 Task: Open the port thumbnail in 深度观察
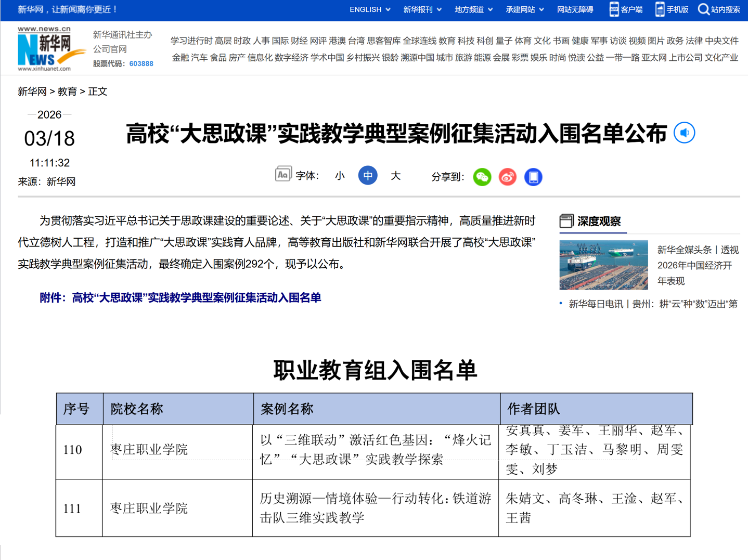(x=603, y=265)
